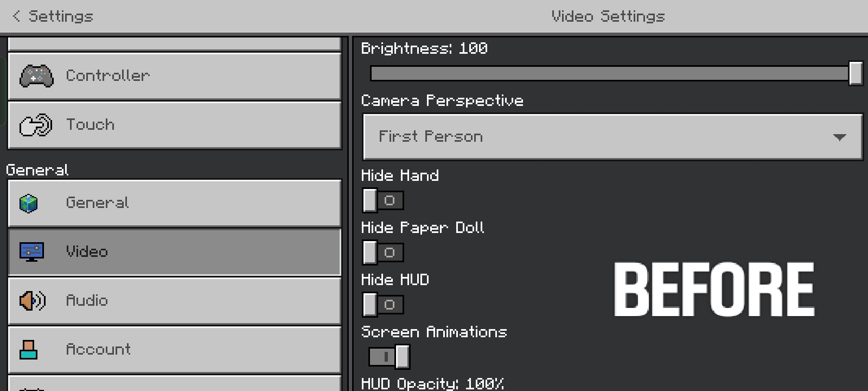Open the Touch settings tab
The width and height of the screenshot is (868, 391).
175,125
